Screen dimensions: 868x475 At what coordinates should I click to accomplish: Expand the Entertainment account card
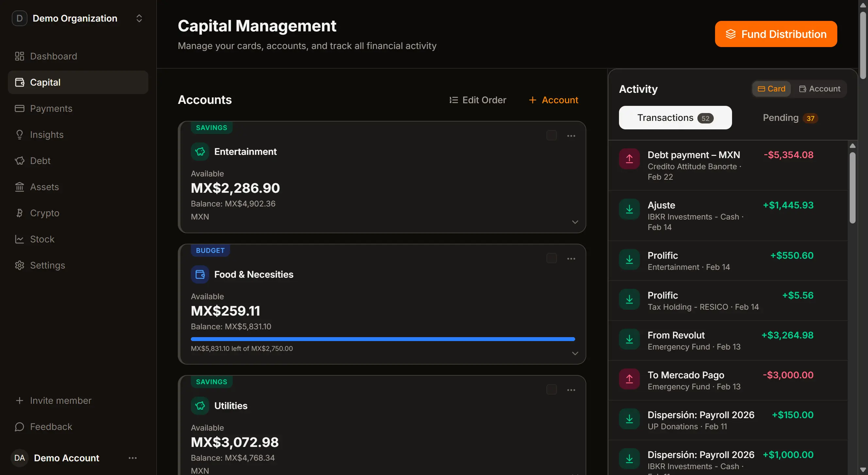click(575, 222)
